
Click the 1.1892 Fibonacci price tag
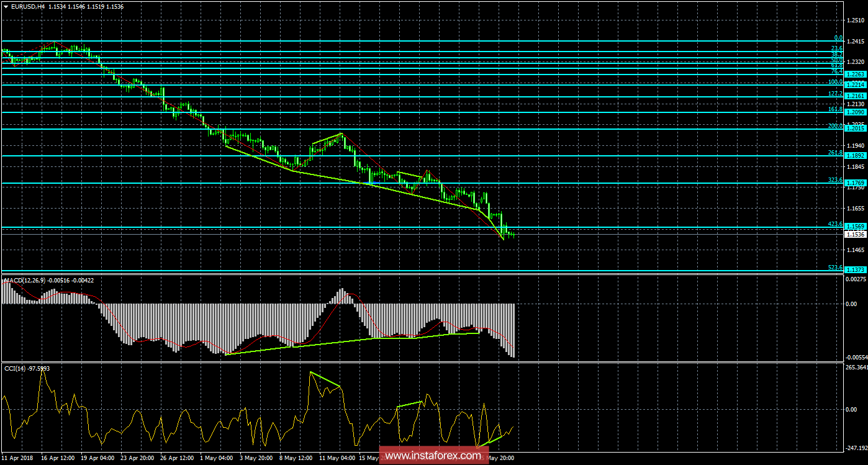tap(856, 155)
